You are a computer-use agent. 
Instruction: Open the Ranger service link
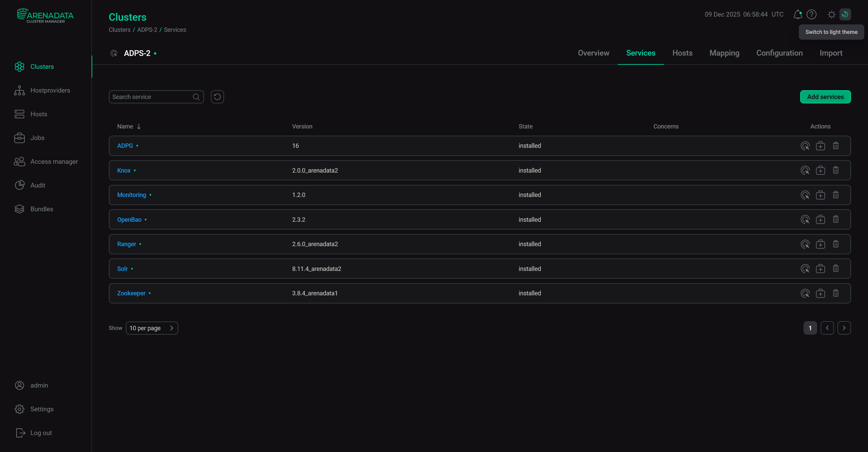tap(126, 244)
